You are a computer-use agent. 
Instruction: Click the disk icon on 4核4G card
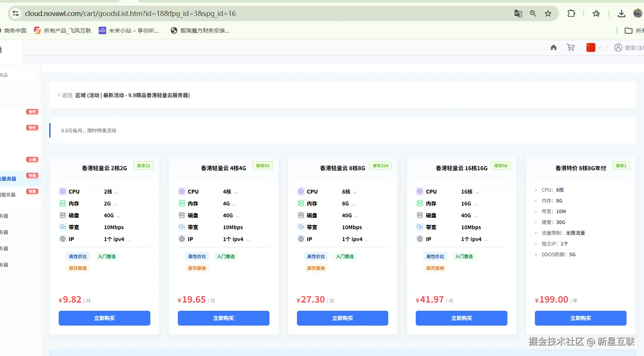point(182,215)
